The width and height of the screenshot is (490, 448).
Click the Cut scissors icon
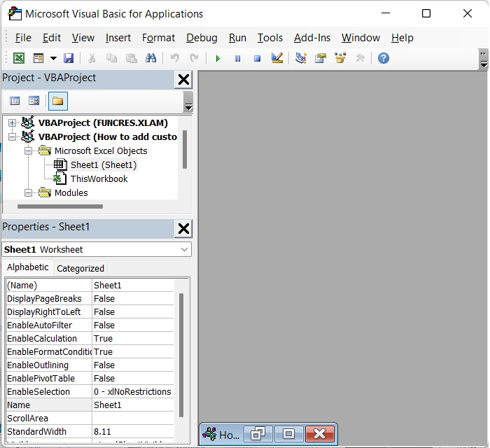click(x=92, y=58)
